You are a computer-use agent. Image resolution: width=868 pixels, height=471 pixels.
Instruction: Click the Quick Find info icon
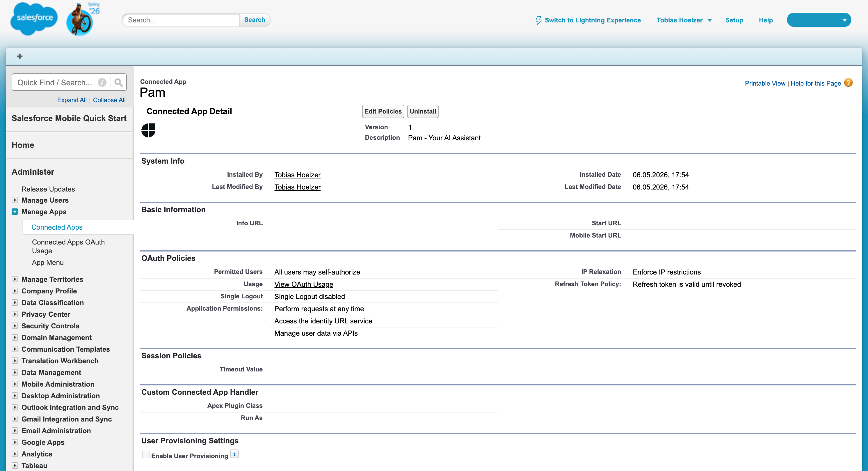click(102, 82)
